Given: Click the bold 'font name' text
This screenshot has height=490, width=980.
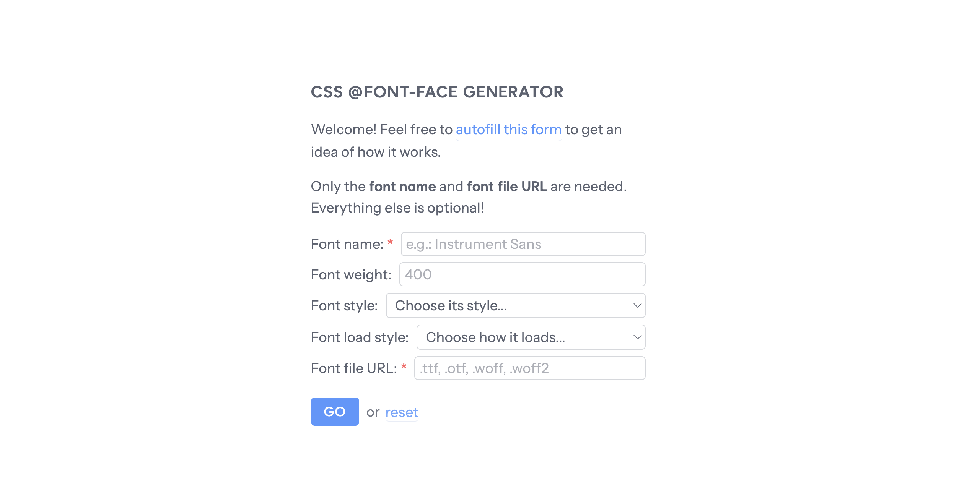Looking at the screenshot, I should [402, 187].
